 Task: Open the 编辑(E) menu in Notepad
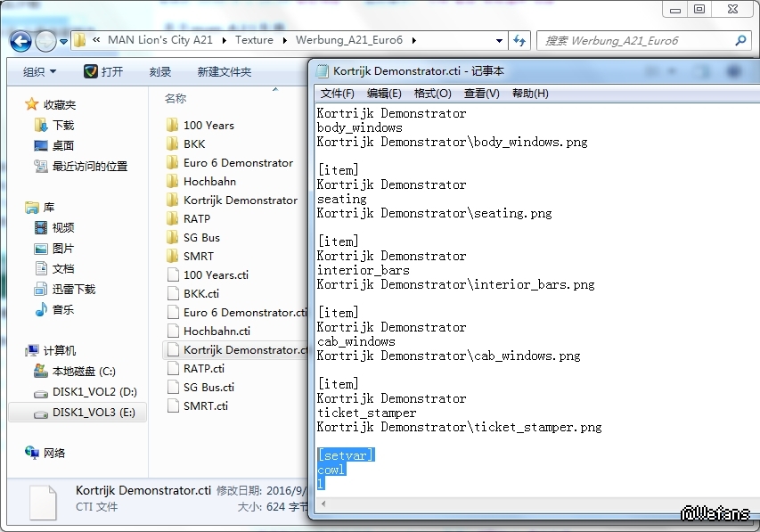384,93
